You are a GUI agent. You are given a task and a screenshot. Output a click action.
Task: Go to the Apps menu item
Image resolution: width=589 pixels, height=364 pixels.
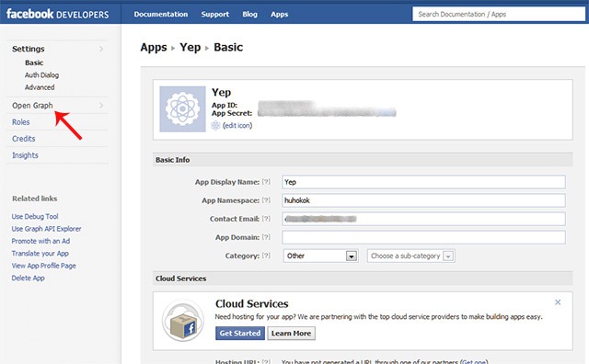[280, 15]
